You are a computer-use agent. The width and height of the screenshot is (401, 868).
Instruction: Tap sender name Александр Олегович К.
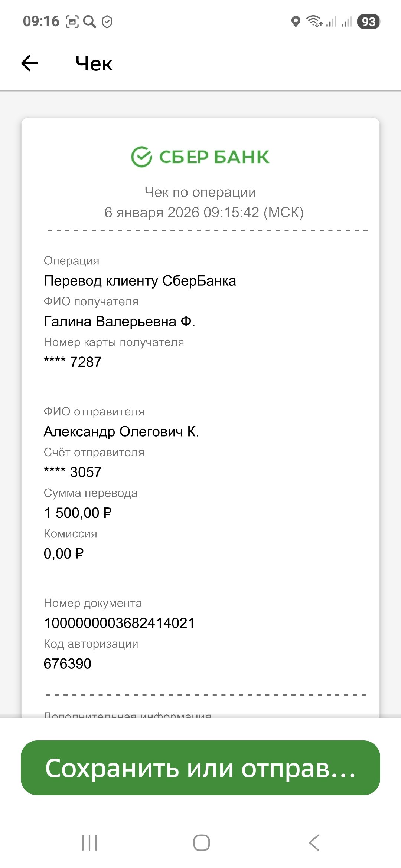(121, 431)
